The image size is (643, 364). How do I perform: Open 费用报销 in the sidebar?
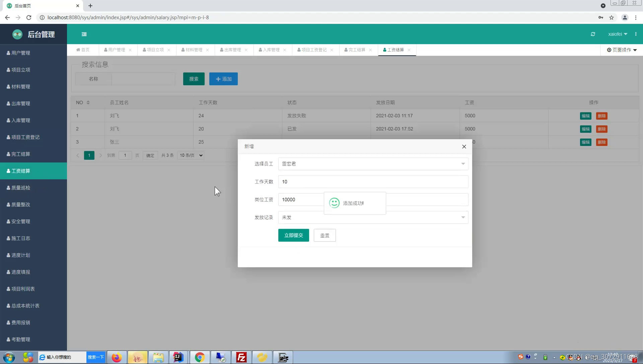pos(33,323)
